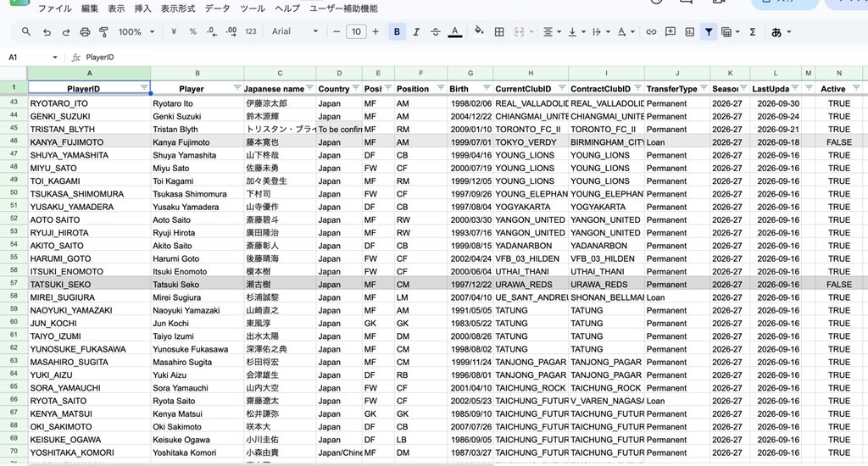Open the Player column filter
The height and width of the screenshot is (466, 868).
[x=237, y=87]
